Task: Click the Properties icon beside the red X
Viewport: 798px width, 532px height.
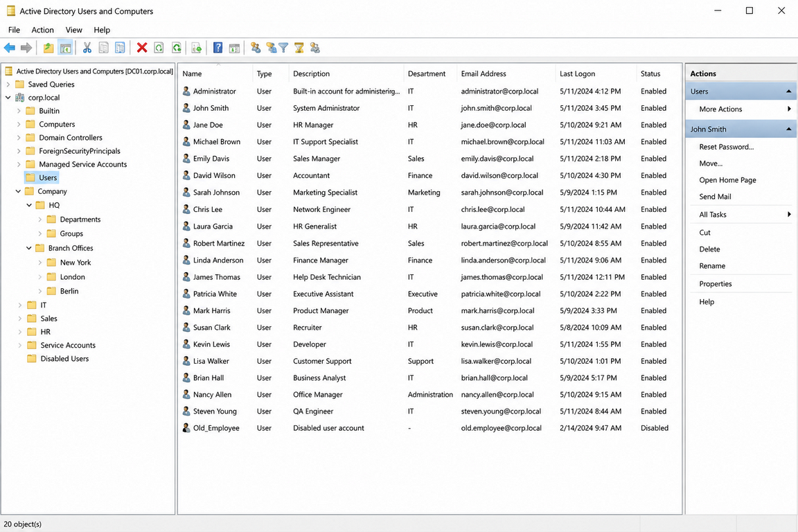Action: pos(159,48)
